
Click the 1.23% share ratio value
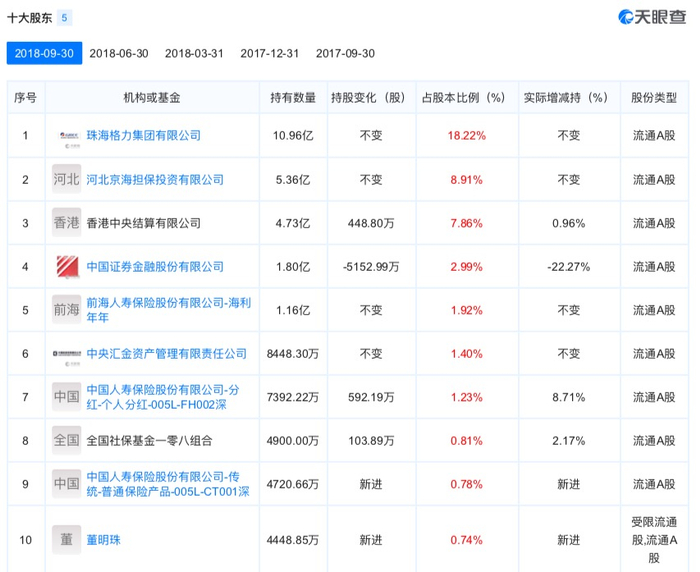467,397
